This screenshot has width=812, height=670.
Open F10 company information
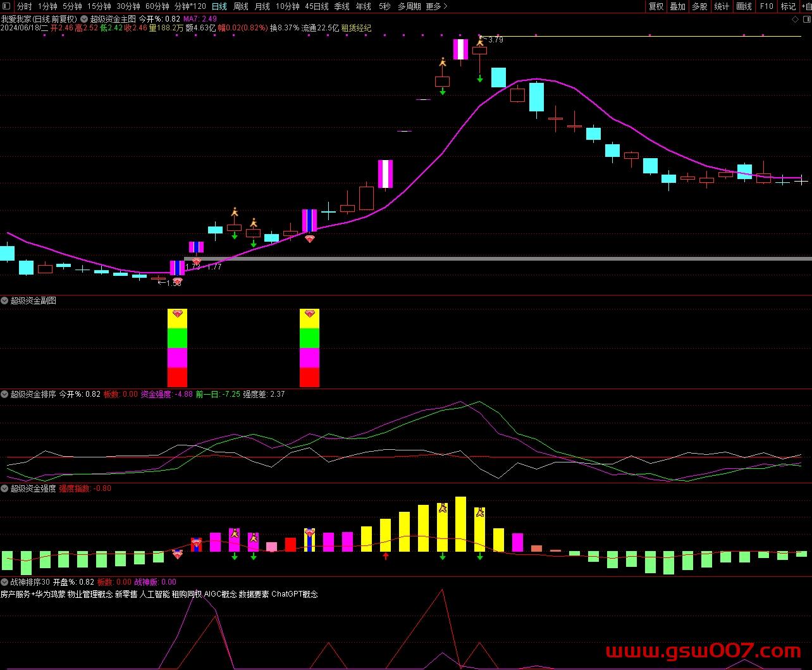pyautogui.click(x=766, y=6)
